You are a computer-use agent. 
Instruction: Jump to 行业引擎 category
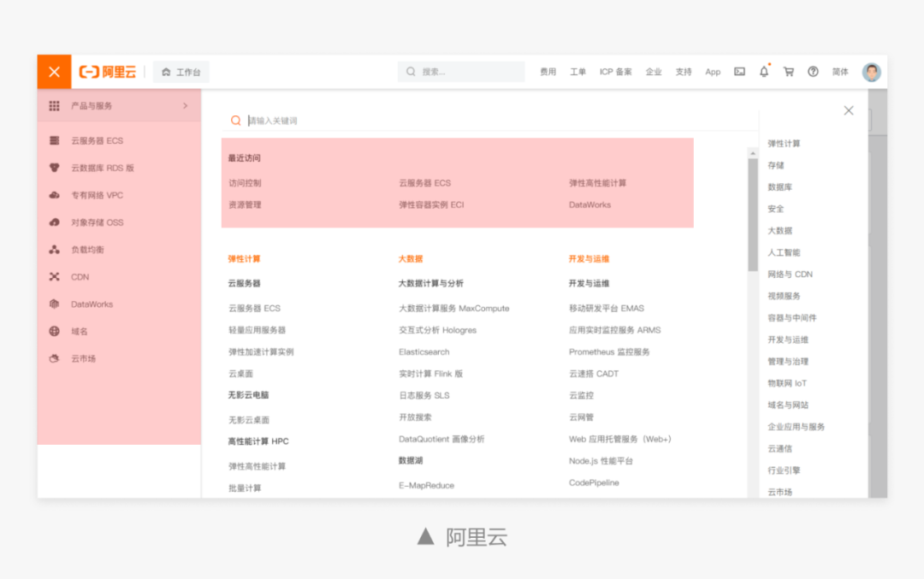(x=784, y=470)
